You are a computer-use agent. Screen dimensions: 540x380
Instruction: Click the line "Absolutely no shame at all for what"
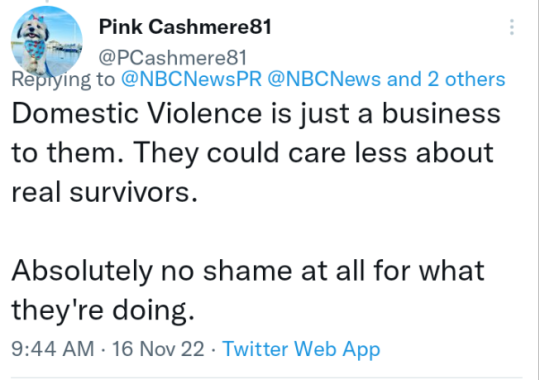click(248, 270)
